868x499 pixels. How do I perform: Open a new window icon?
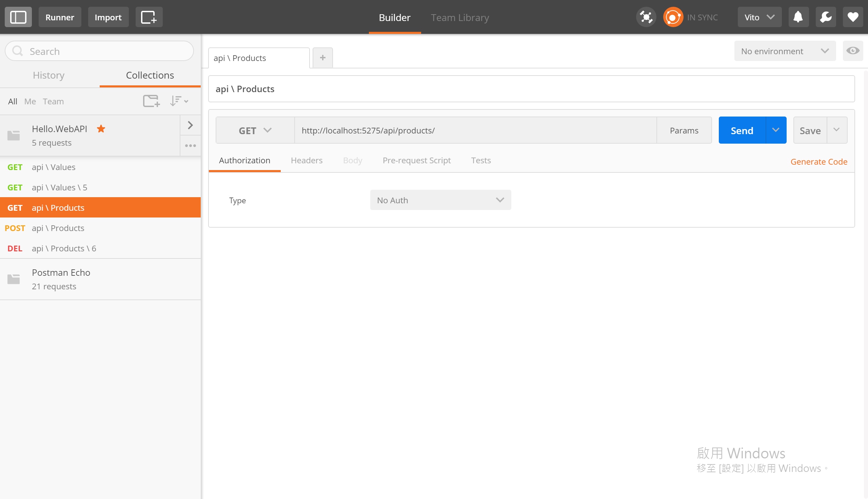tap(149, 17)
